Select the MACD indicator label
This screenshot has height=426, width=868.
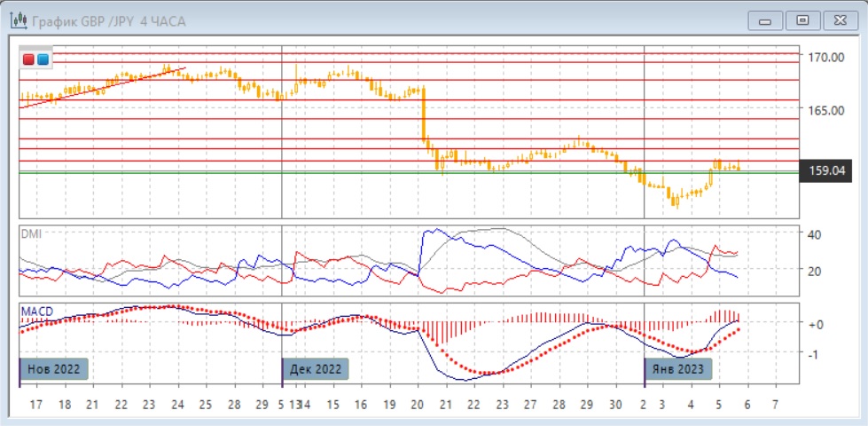[36, 311]
